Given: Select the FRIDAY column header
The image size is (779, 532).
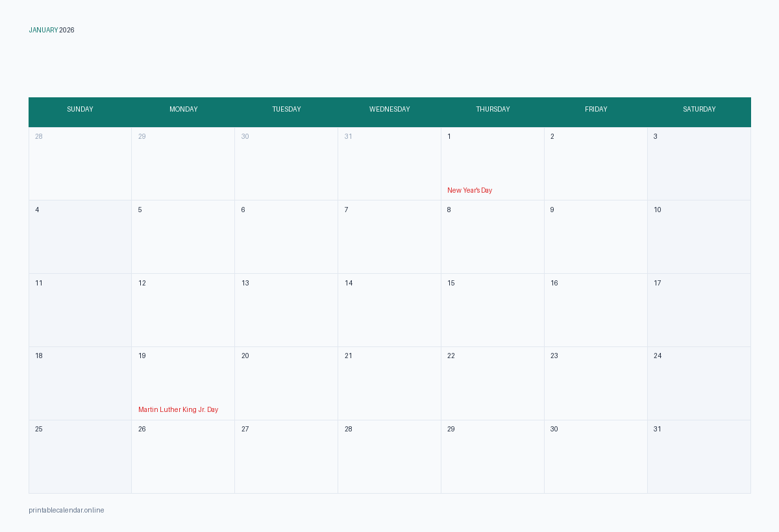Looking at the screenshot, I should click(x=596, y=109).
